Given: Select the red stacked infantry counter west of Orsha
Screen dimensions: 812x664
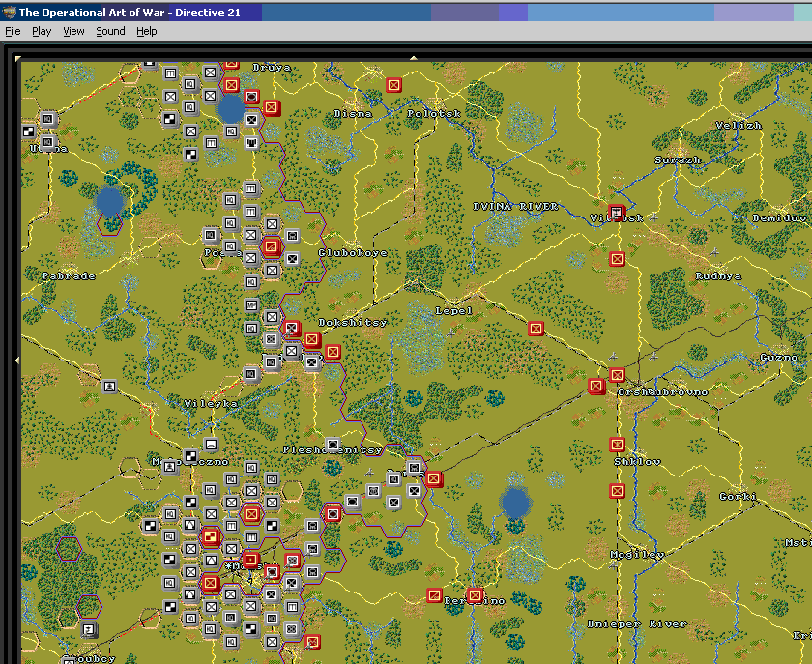Looking at the screenshot, I should tap(596, 386).
